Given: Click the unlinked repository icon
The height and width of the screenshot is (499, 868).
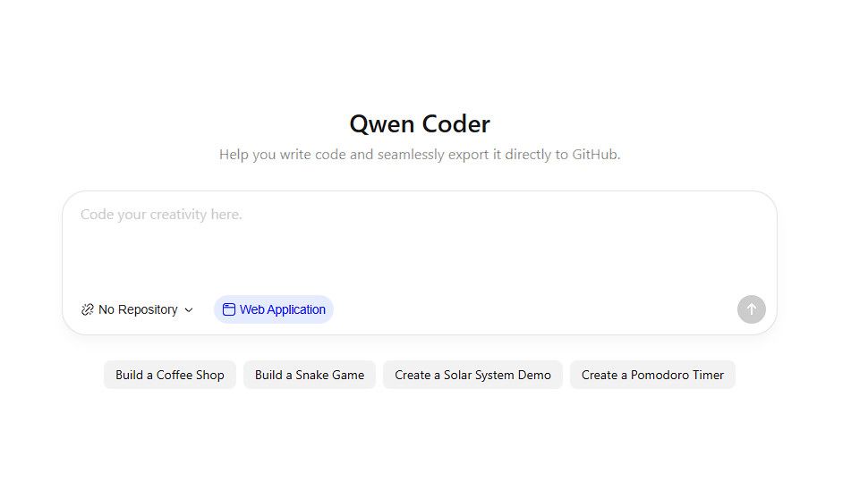Looking at the screenshot, I should [x=88, y=309].
